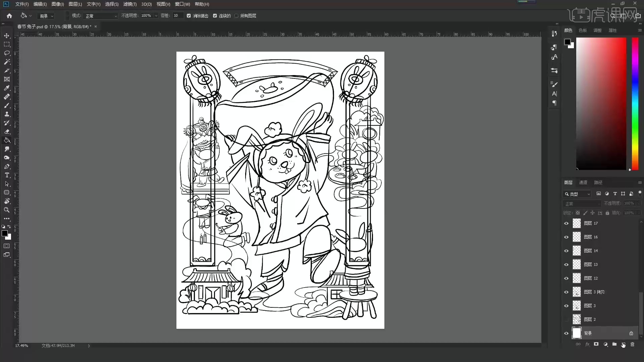
Task: Select the Paint Bucket tool
Action: (x=7, y=140)
